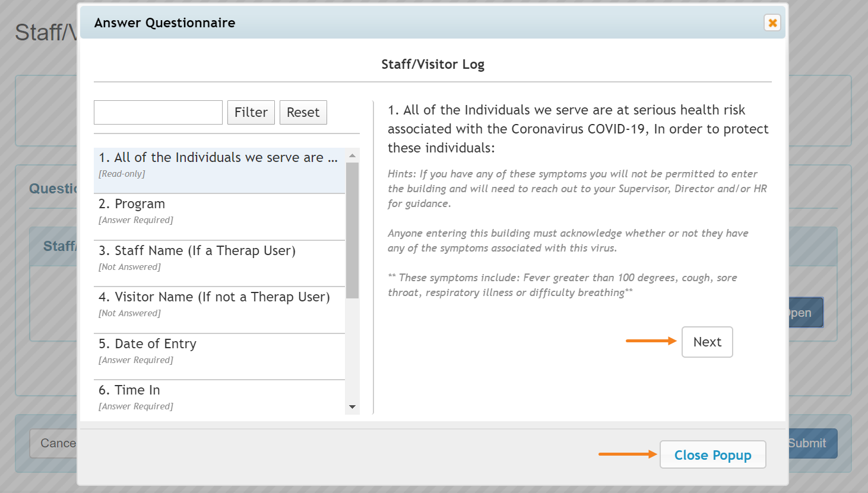The height and width of the screenshot is (493, 868).
Task: Select question 1 read-only item in list
Action: pos(218,164)
